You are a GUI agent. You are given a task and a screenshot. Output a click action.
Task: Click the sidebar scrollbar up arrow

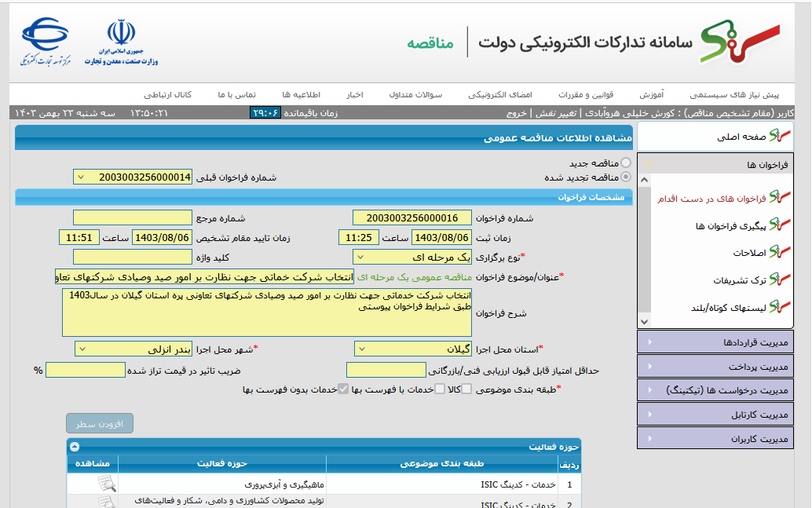(x=644, y=181)
